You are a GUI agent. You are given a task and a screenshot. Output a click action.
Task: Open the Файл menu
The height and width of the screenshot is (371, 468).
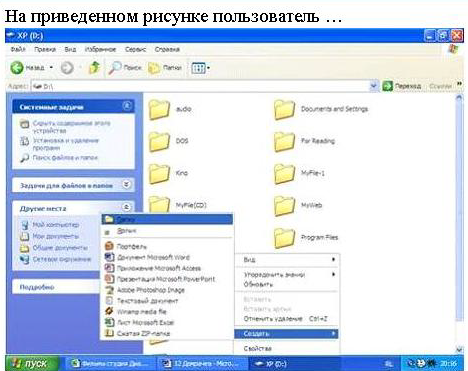(18, 49)
